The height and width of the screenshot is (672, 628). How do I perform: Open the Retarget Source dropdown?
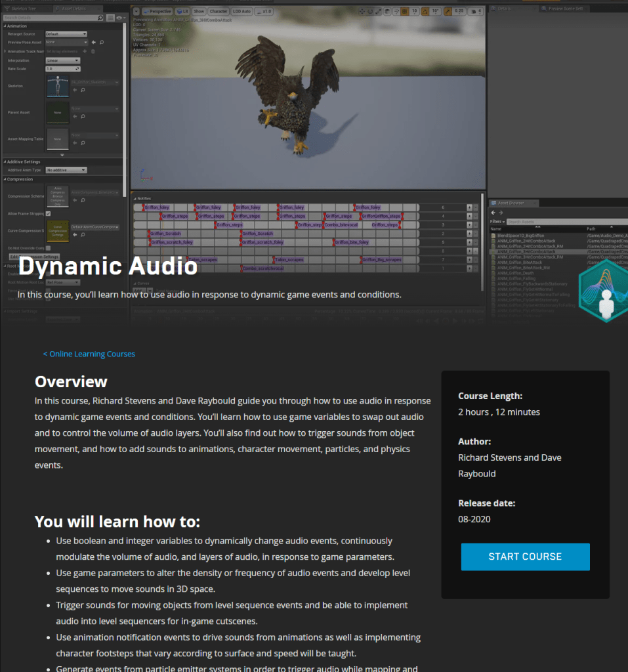click(66, 33)
